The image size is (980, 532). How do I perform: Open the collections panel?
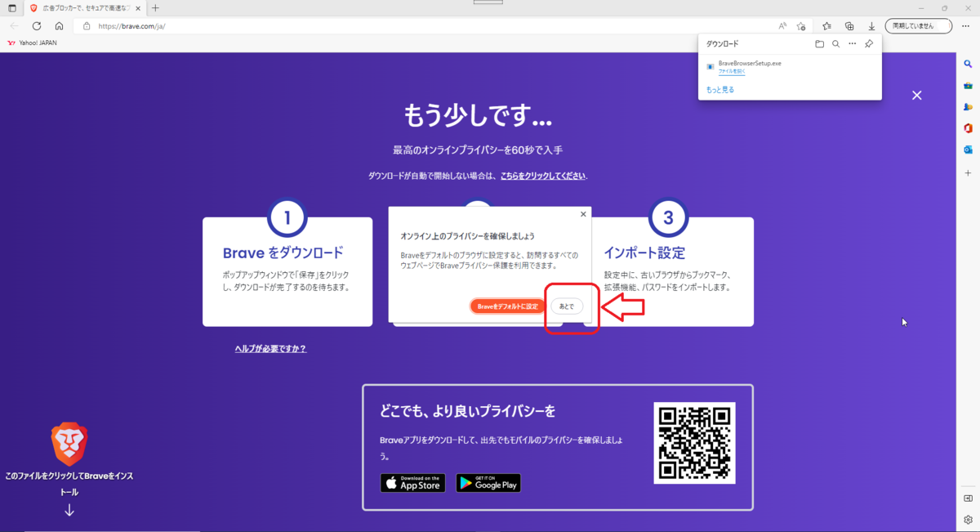point(849,26)
